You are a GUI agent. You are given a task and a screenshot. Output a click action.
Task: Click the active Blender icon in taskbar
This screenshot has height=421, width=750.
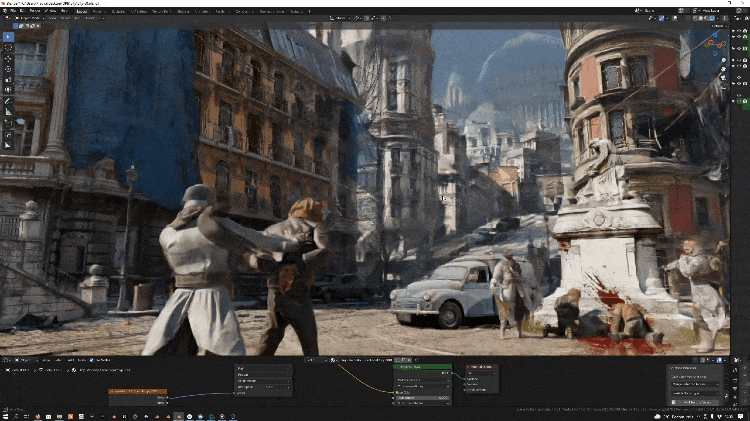(x=178, y=417)
